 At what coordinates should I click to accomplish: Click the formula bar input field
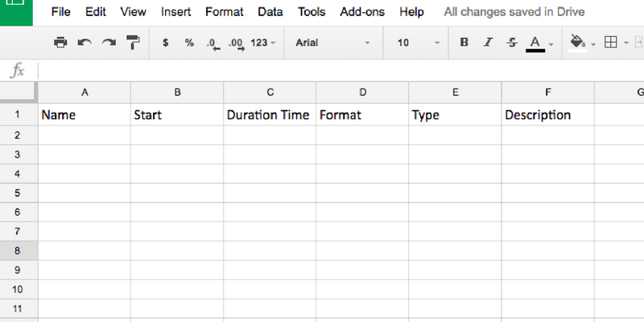[338, 71]
